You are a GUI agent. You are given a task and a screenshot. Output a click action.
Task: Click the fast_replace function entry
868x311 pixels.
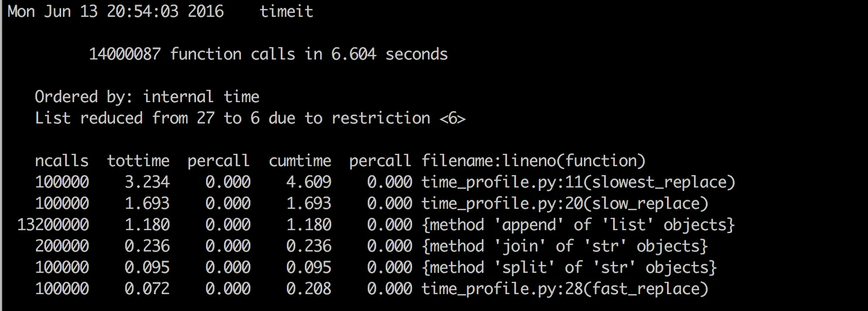tap(564, 289)
